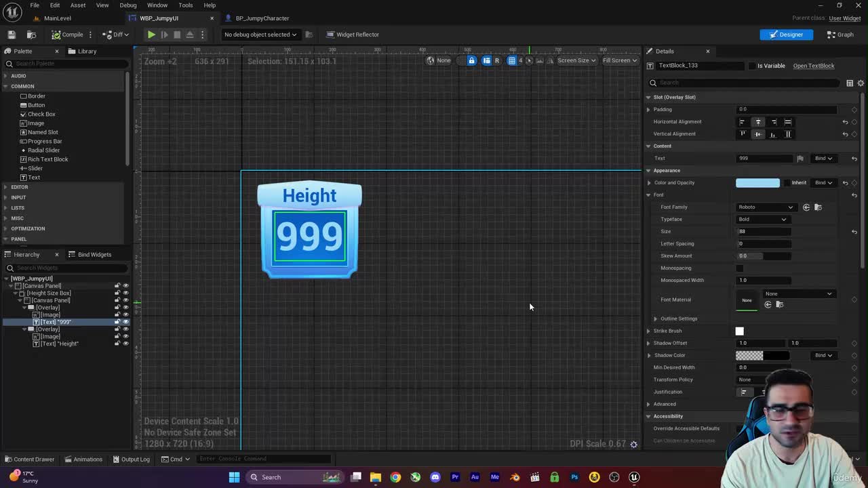Toggle the viewport lock icon
Screen dimensions: 868x488
pyautogui.click(x=472, y=60)
